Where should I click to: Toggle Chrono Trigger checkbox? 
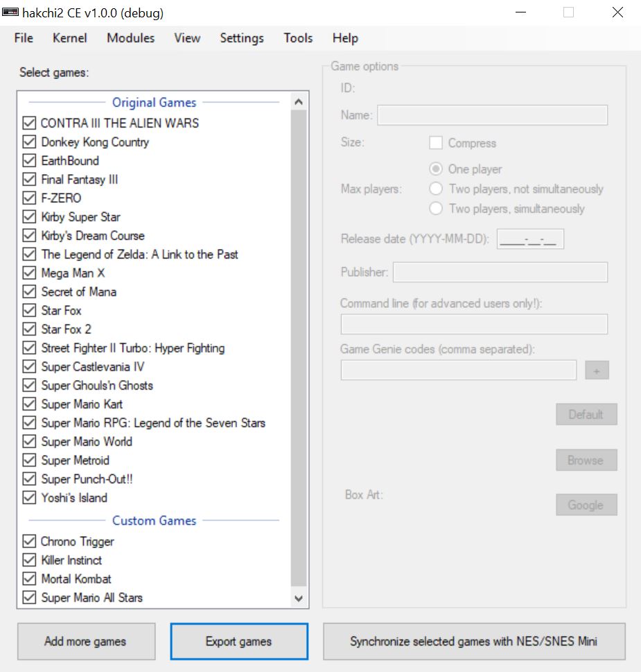[29, 542]
